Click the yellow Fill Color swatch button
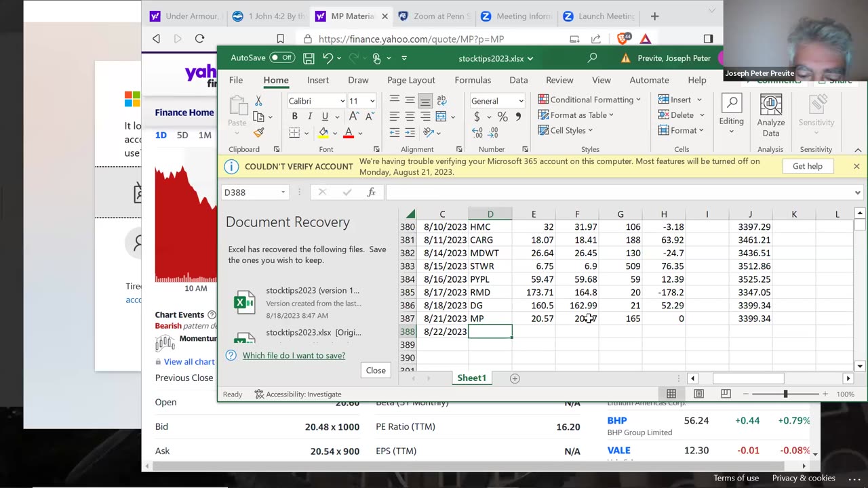The image size is (868, 488). (x=323, y=133)
